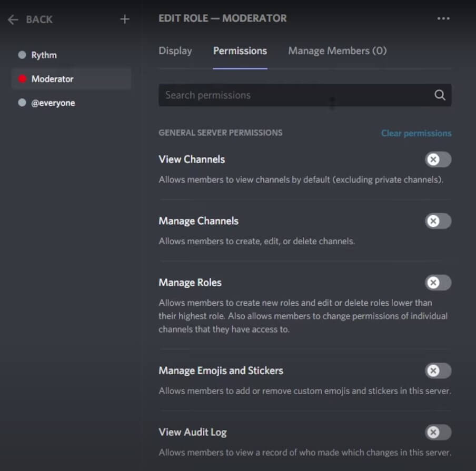The image size is (476, 471).
Task: Click the red Moderator role color dot
Action: 22,79
